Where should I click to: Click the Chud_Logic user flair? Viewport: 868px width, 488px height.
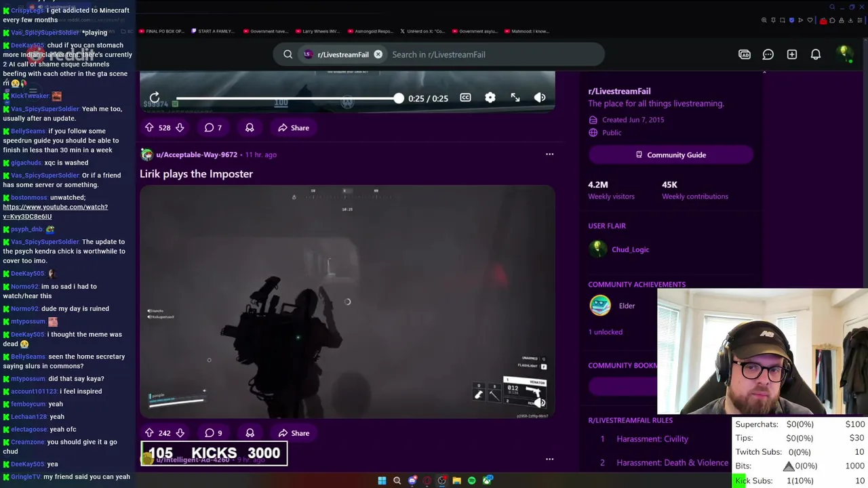point(630,249)
